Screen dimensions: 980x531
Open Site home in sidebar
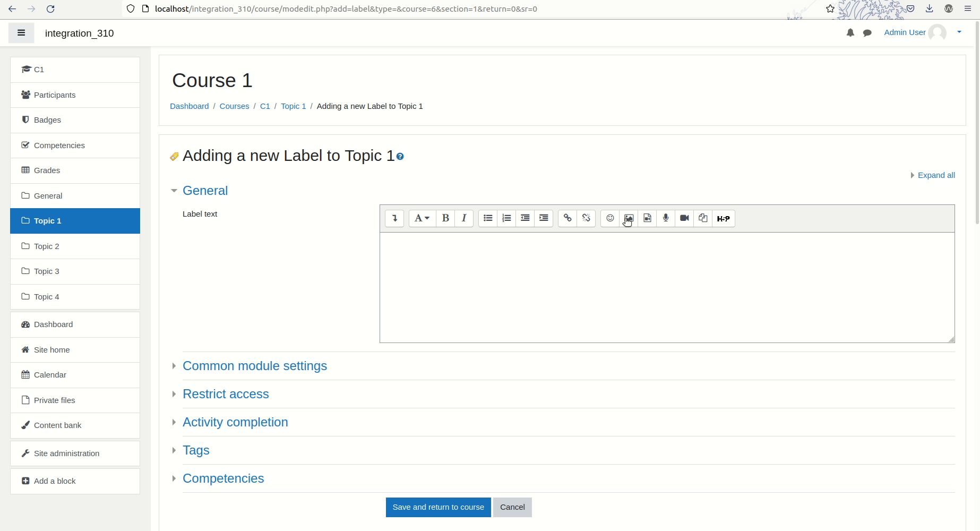[75, 350]
